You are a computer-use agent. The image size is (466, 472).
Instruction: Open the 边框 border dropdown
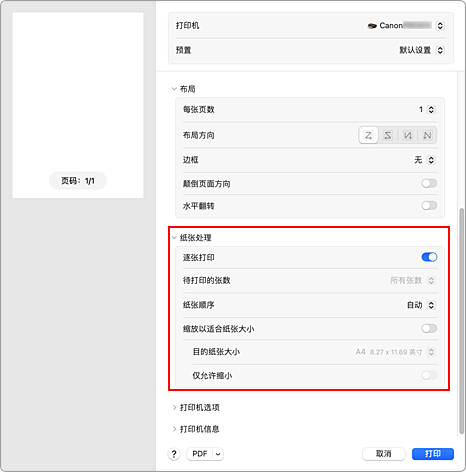(431, 160)
